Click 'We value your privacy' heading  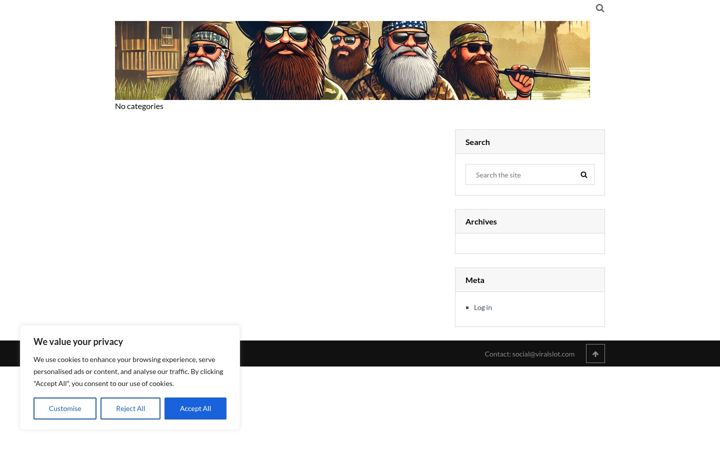[78, 342]
